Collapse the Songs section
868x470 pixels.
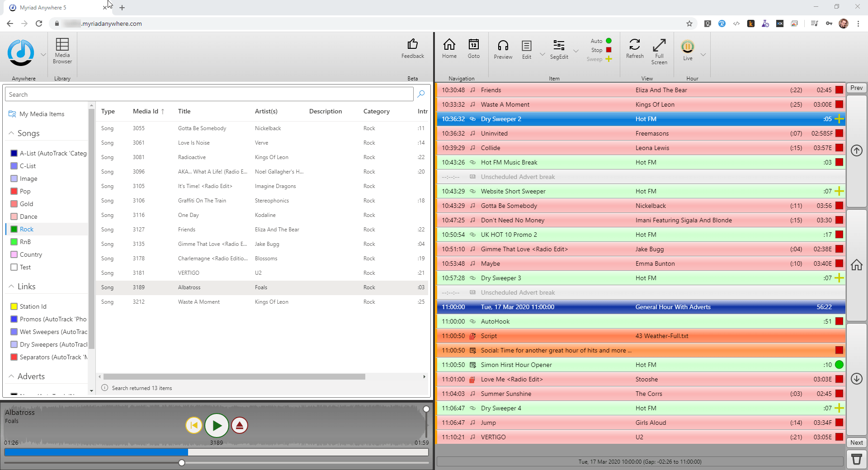(x=10, y=133)
